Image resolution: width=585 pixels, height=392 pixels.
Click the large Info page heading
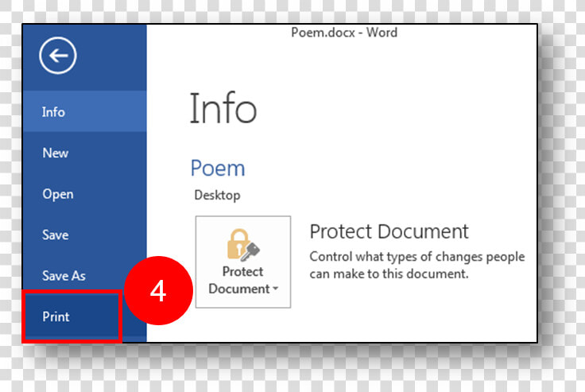223,108
